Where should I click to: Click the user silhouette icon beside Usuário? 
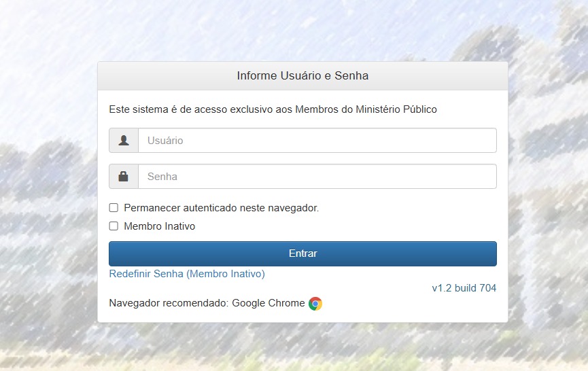(x=124, y=141)
